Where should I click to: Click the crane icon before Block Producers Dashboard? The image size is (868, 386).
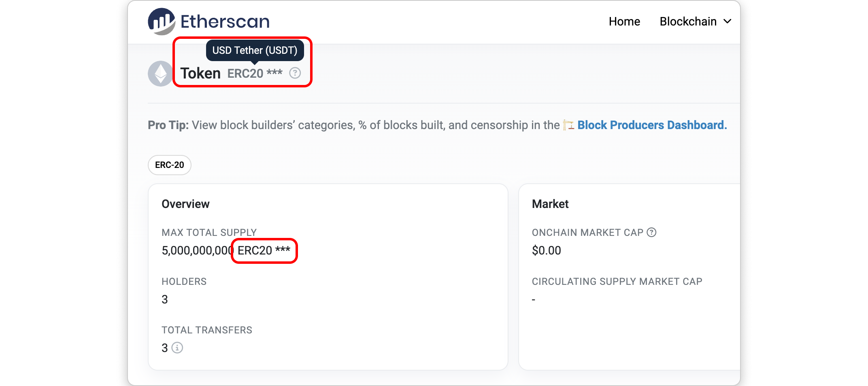[x=568, y=125]
